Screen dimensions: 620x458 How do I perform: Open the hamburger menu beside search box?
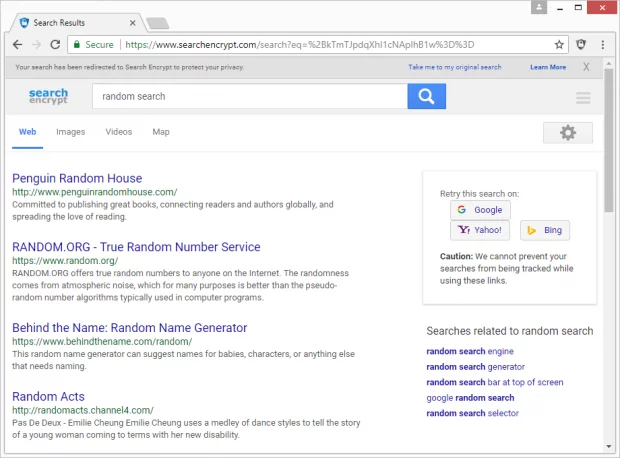click(583, 97)
